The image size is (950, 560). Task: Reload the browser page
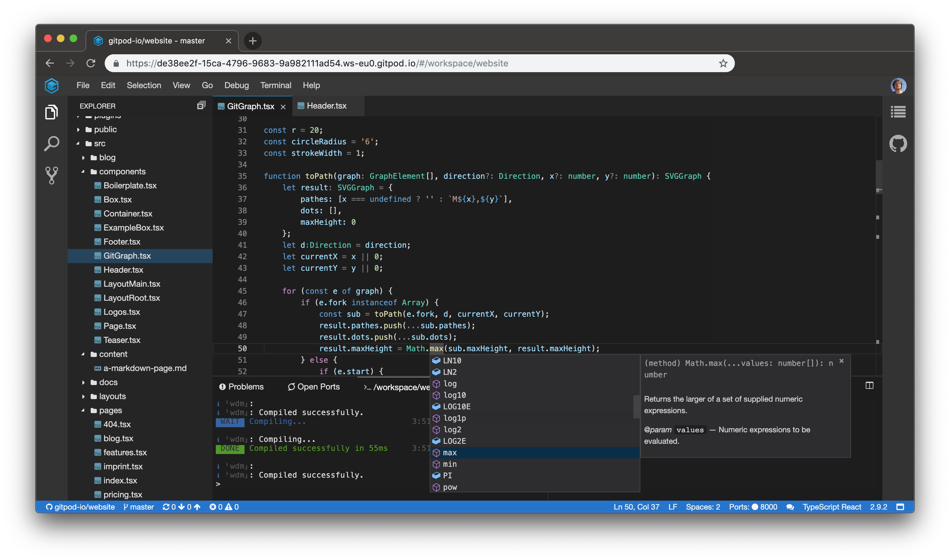(x=91, y=64)
